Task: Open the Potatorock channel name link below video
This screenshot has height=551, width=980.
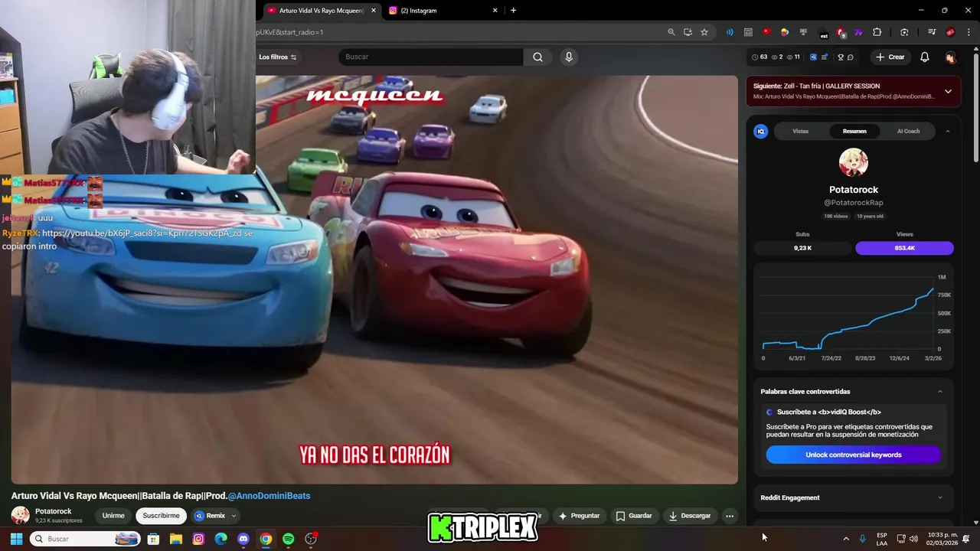Action: tap(53, 511)
